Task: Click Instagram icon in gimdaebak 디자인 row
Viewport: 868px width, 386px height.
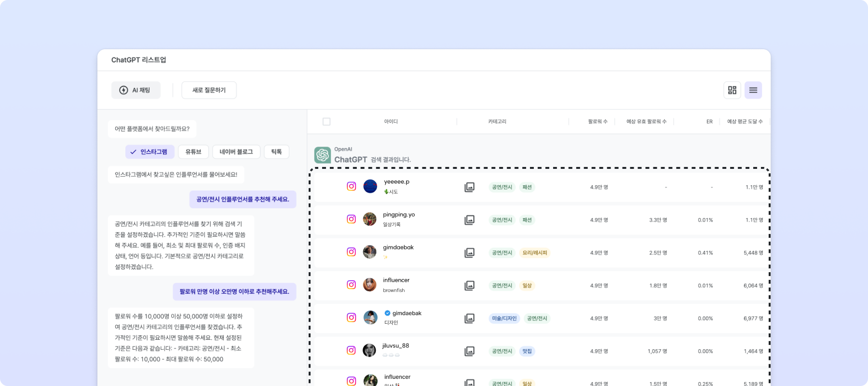Action: [x=352, y=317]
